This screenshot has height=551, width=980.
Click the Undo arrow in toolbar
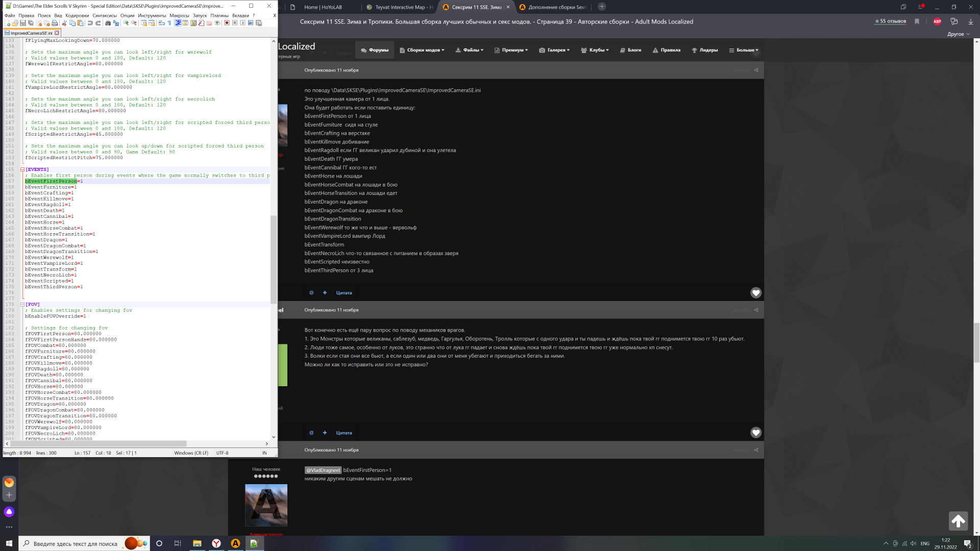coord(90,23)
